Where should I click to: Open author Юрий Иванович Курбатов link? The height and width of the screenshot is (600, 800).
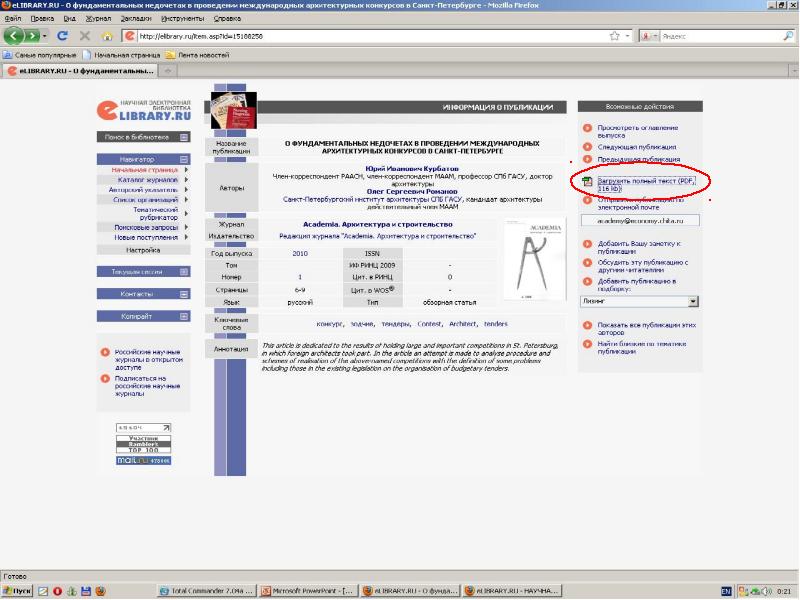tap(412, 168)
